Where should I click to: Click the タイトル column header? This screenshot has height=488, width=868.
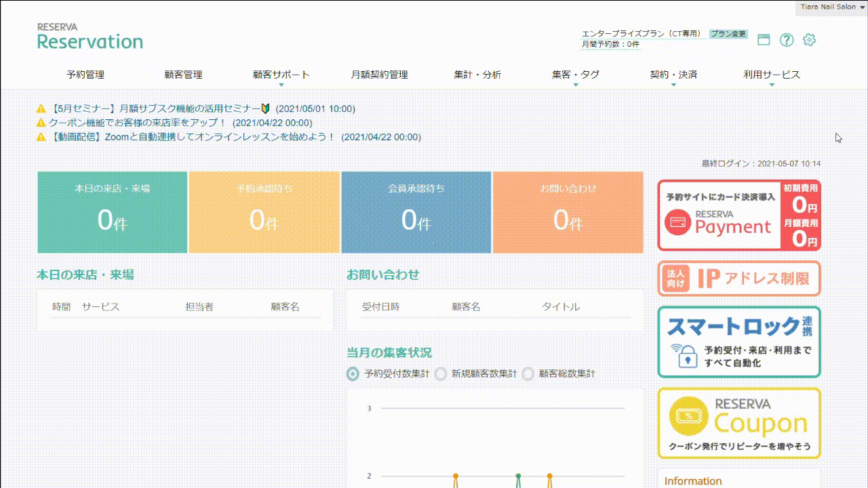click(561, 306)
